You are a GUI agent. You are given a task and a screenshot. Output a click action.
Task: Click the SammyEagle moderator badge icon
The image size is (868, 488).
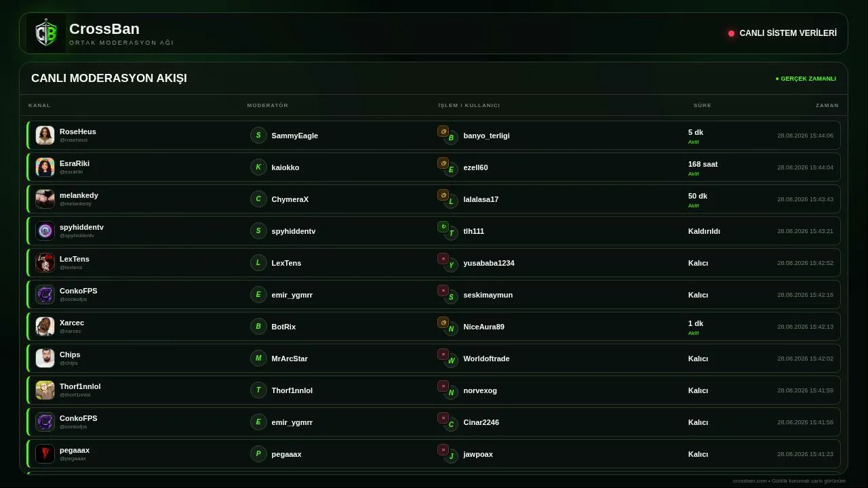coord(258,136)
